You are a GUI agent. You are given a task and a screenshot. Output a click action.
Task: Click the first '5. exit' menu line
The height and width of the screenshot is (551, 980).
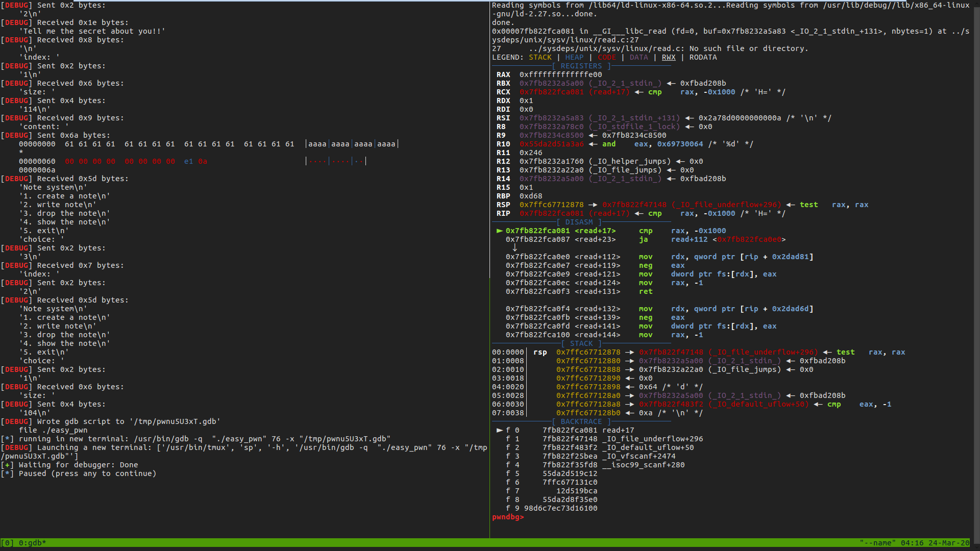[44, 231]
